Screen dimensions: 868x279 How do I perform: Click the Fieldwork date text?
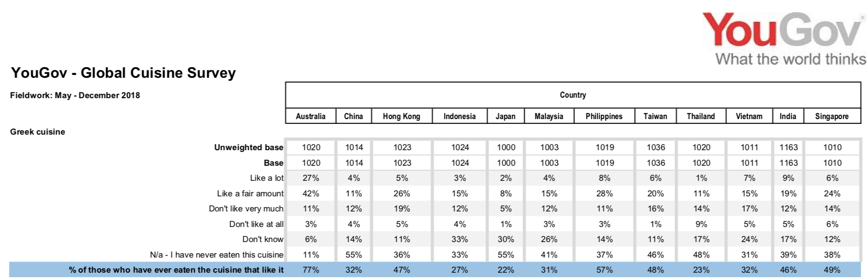coord(75,95)
